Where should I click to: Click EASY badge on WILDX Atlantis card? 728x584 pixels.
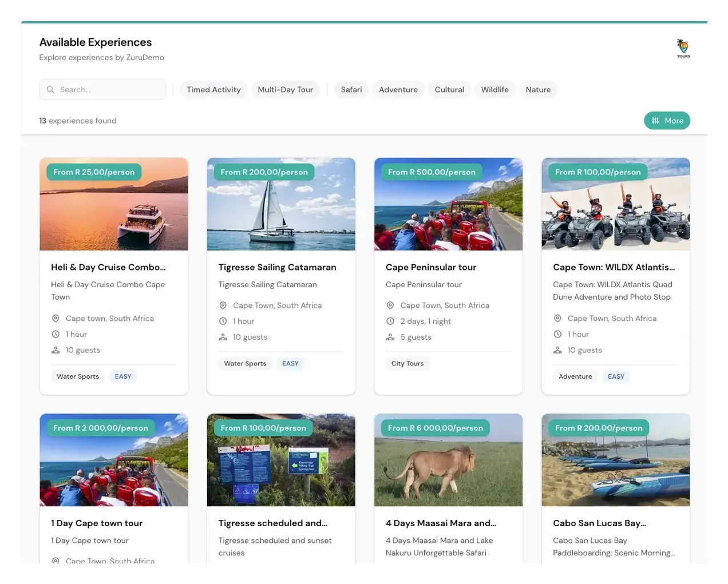[616, 376]
